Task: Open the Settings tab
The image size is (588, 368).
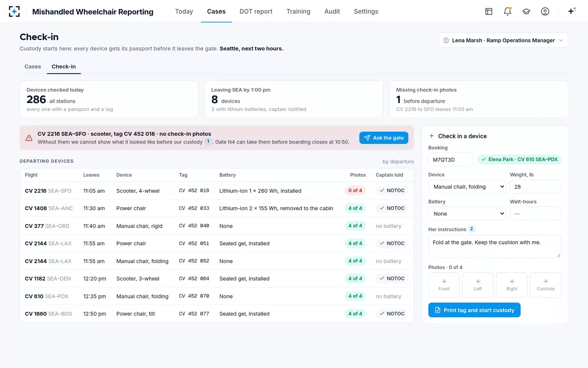Action: coord(366,11)
